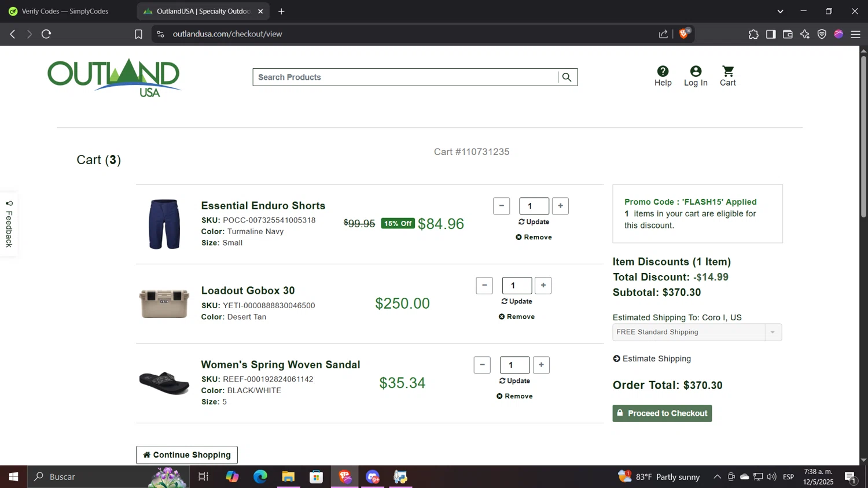868x488 pixels.
Task: Open Microsoft Edge from taskbar
Action: pyautogui.click(x=260, y=477)
